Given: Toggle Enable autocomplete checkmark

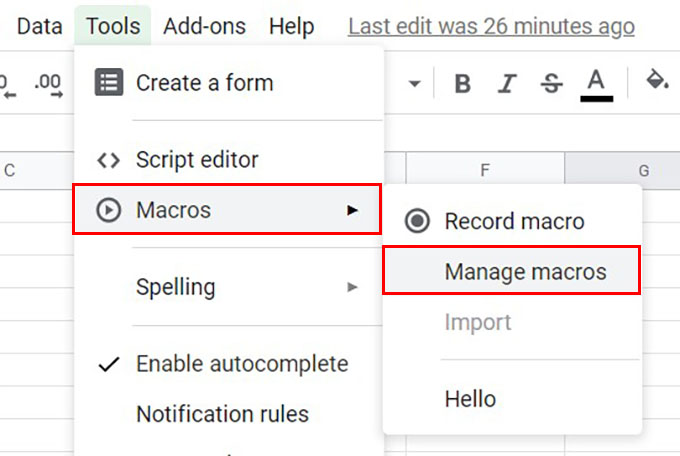Looking at the screenshot, I should [x=109, y=364].
